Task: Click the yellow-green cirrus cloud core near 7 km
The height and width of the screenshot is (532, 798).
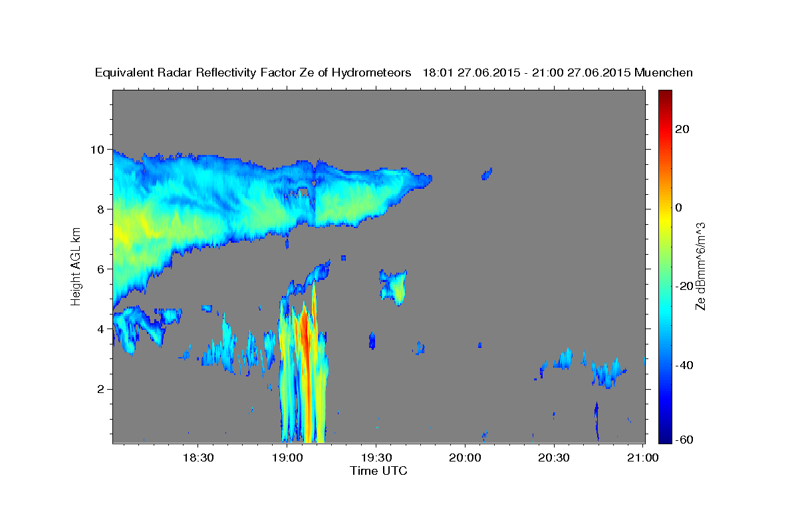Action: 136,229
